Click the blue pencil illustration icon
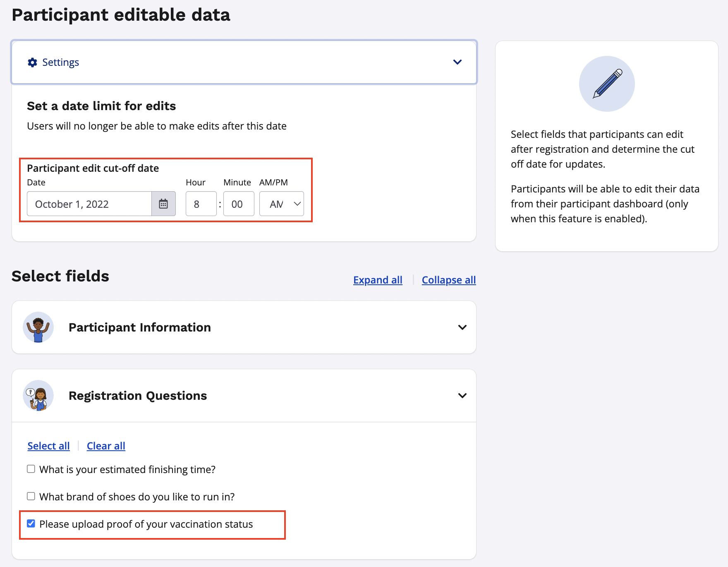The height and width of the screenshot is (567, 728). tap(607, 84)
